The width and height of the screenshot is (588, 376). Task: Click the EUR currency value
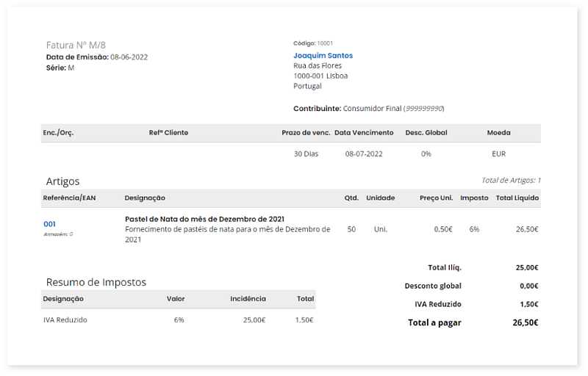pyautogui.click(x=498, y=154)
